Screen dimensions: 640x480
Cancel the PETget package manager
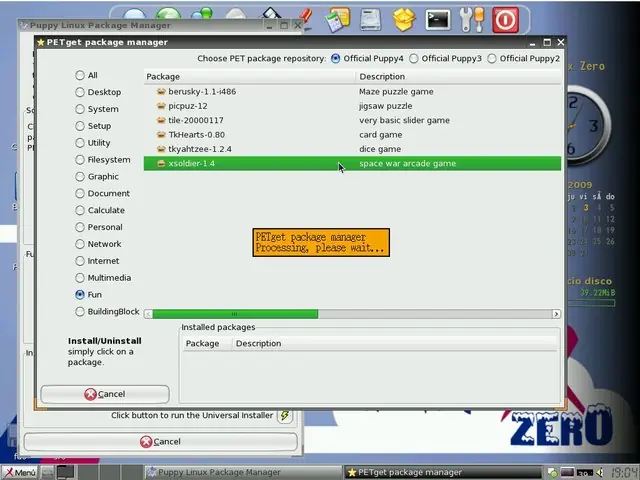point(105,394)
